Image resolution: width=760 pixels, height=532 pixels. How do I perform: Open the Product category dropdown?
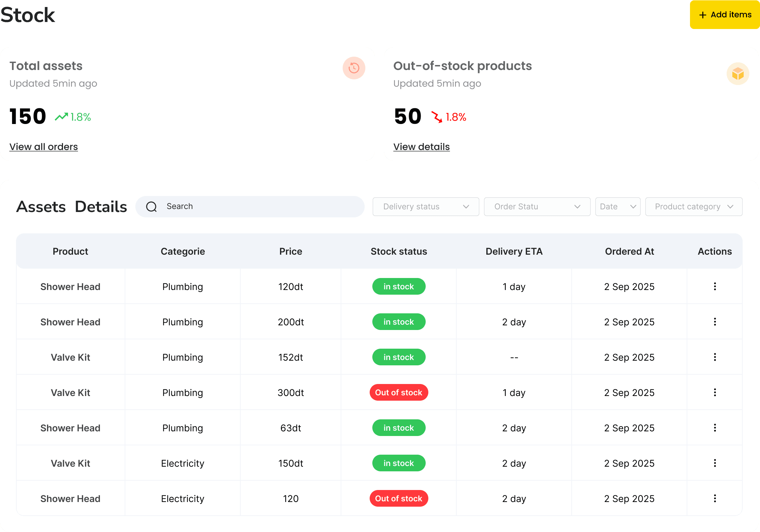[694, 207]
